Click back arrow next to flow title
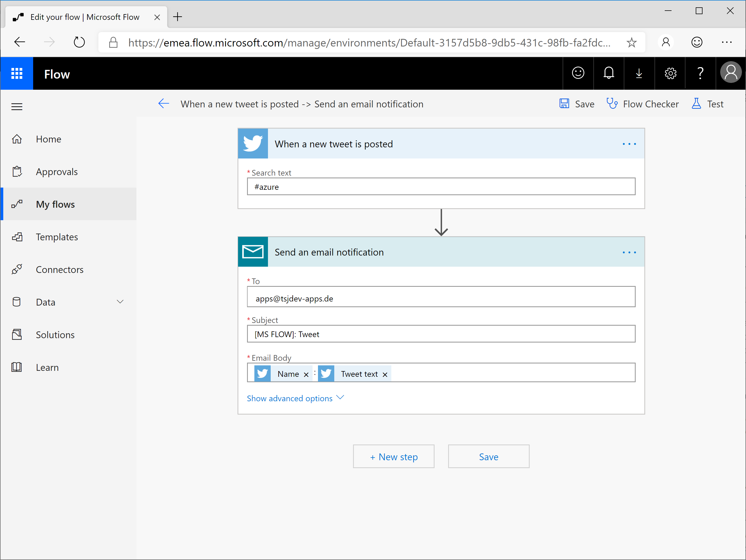Image resolution: width=746 pixels, height=560 pixels. point(164,104)
